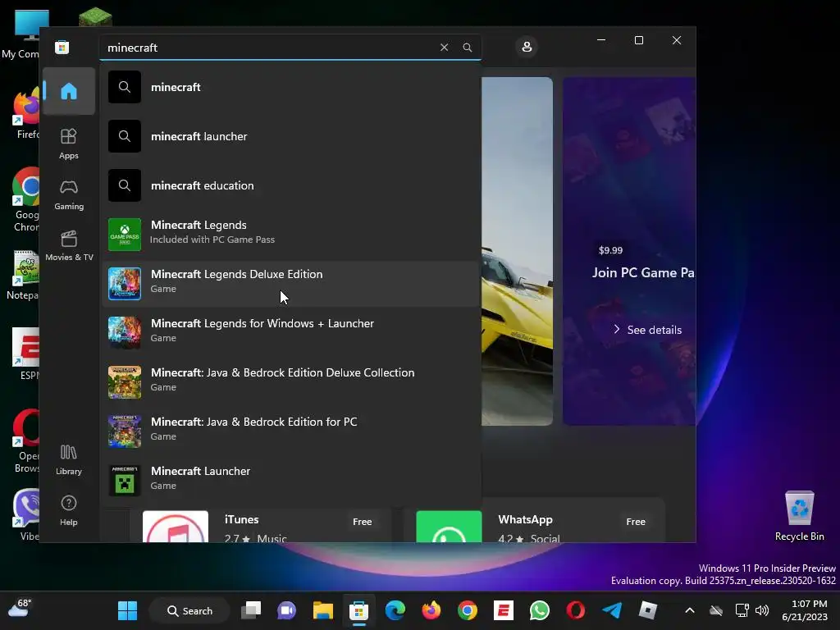
Task: Open Movies & TV section
Action: (69, 245)
